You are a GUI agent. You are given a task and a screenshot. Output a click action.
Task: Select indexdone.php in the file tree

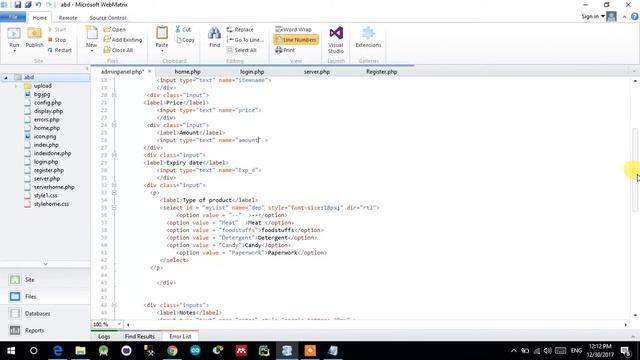tap(52, 153)
